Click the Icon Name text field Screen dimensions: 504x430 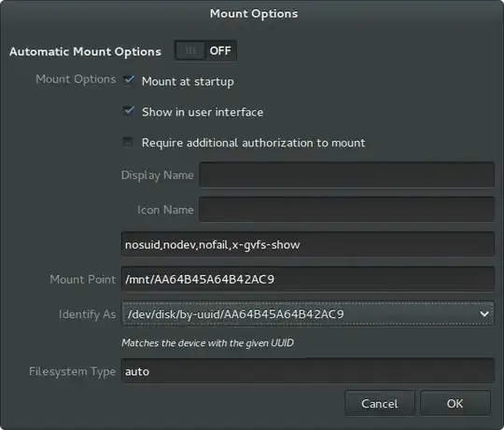[346, 209]
